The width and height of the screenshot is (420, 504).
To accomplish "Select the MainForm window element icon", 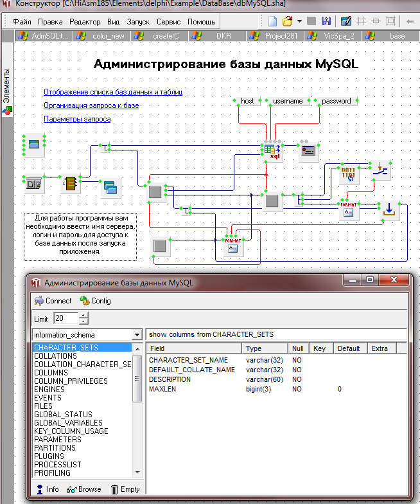I will coord(34,145).
